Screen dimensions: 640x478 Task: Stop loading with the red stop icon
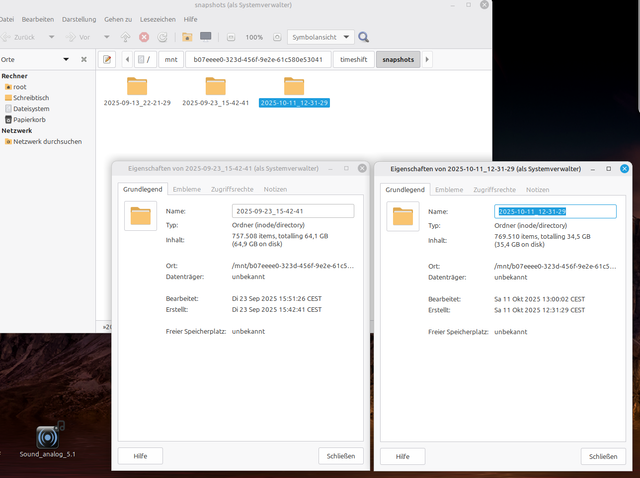(x=144, y=37)
